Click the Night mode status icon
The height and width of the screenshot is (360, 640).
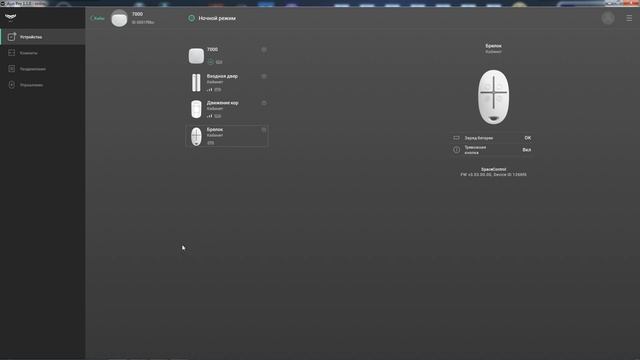click(191, 18)
